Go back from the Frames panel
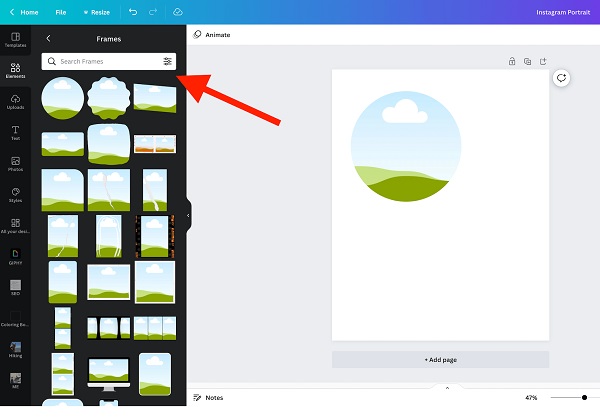The height and width of the screenshot is (417, 600). pos(48,38)
